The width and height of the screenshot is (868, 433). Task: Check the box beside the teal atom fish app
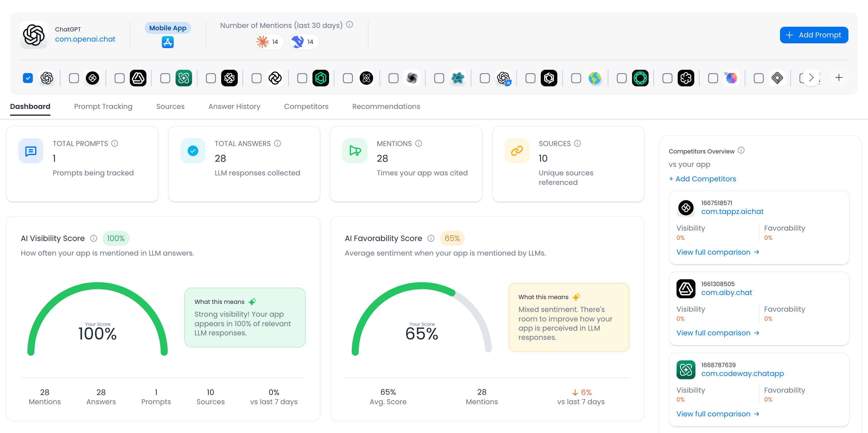pyautogui.click(x=439, y=78)
